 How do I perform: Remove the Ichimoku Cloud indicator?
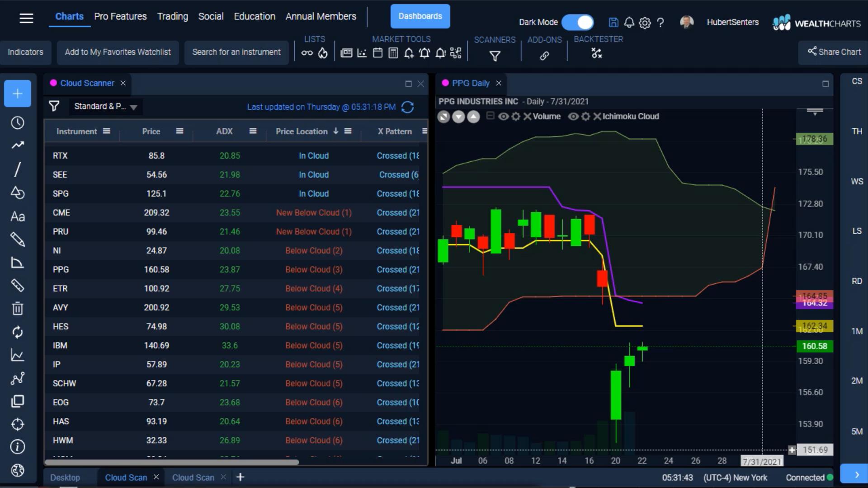[597, 117]
